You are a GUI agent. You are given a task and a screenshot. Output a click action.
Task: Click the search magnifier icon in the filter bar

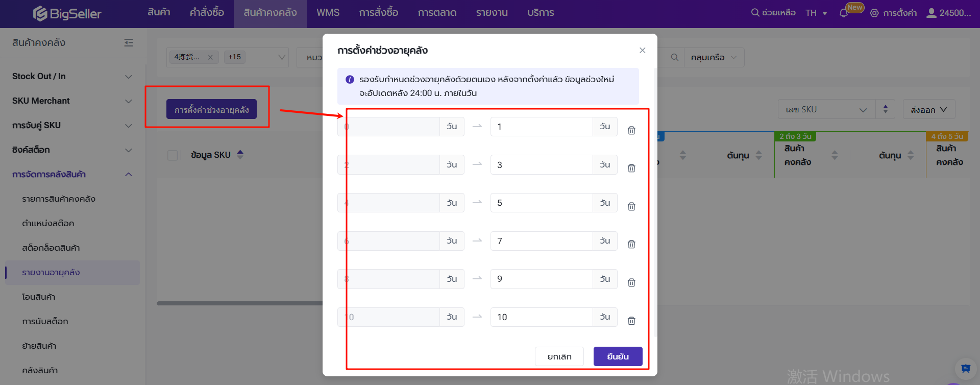(674, 57)
